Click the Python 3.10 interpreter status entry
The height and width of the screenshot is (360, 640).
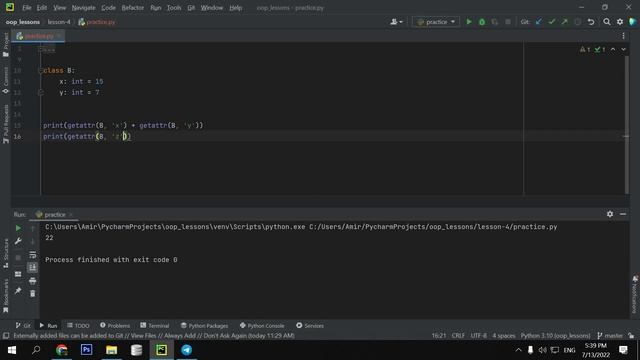555,336
